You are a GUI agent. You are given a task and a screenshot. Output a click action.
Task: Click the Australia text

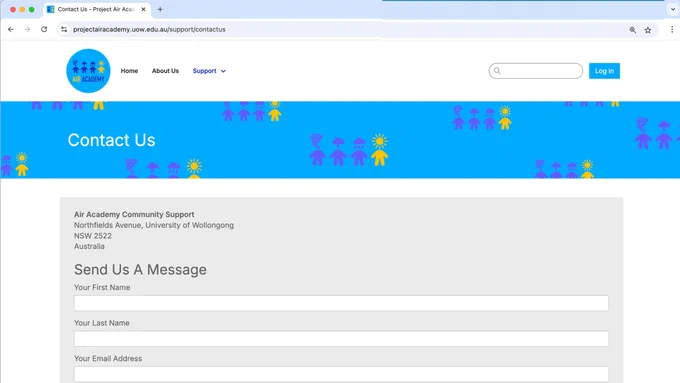(x=89, y=246)
